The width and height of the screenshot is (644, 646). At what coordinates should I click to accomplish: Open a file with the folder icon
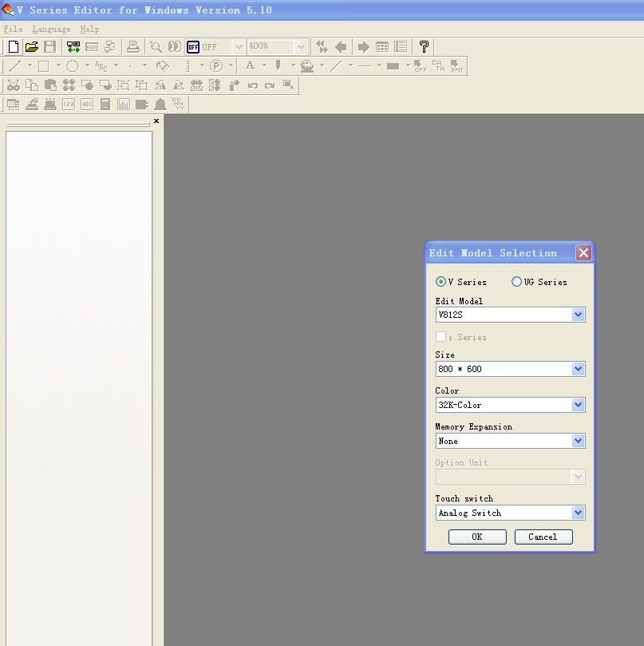click(31, 47)
